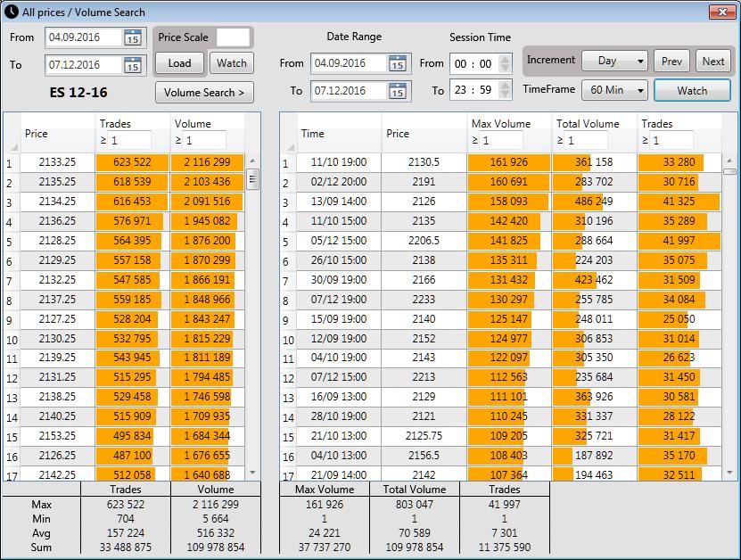Advance to the next increment with Next
This screenshot has height=560, width=741.
pyautogui.click(x=713, y=62)
